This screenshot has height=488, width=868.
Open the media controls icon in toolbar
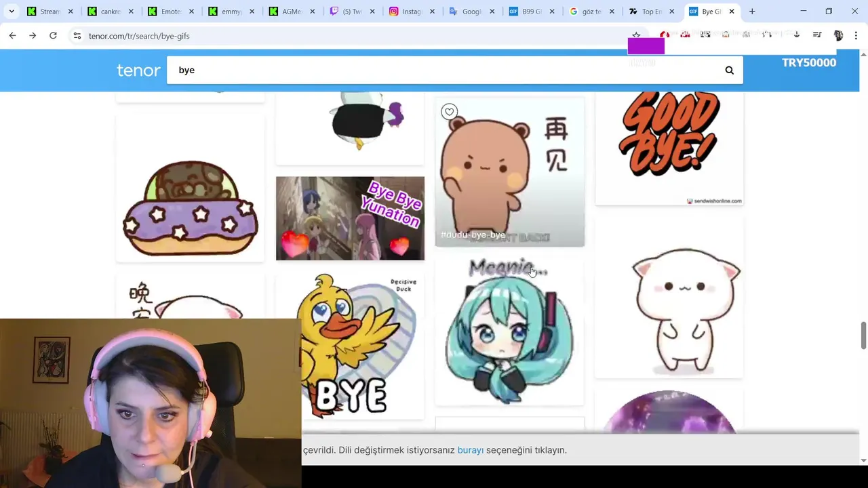pos(817,35)
